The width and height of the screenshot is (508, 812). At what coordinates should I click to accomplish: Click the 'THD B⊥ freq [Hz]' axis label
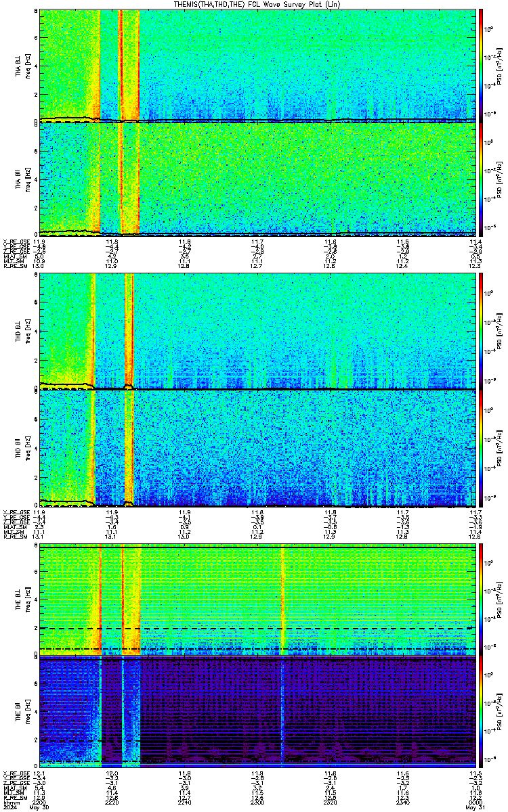click(x=22, y=332)
